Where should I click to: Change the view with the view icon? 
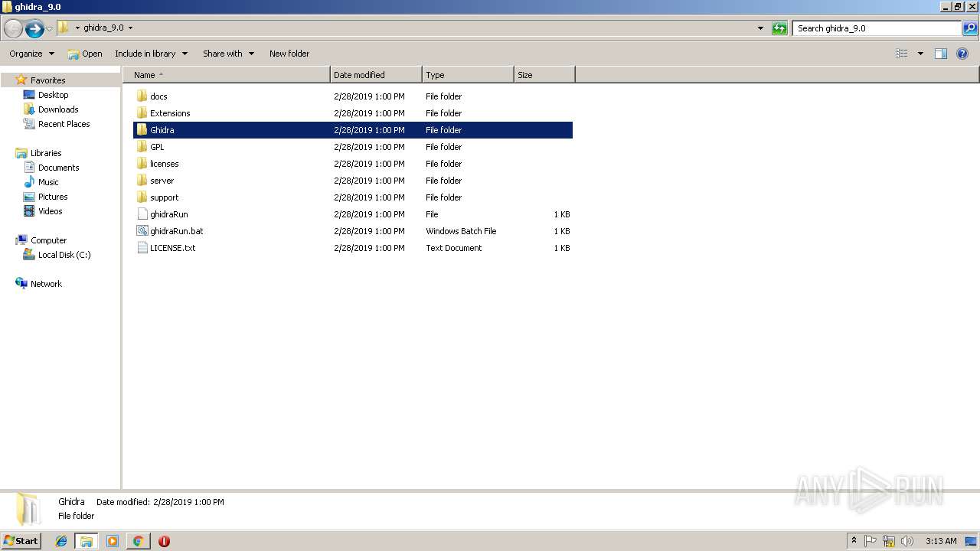tap(902, 54)
